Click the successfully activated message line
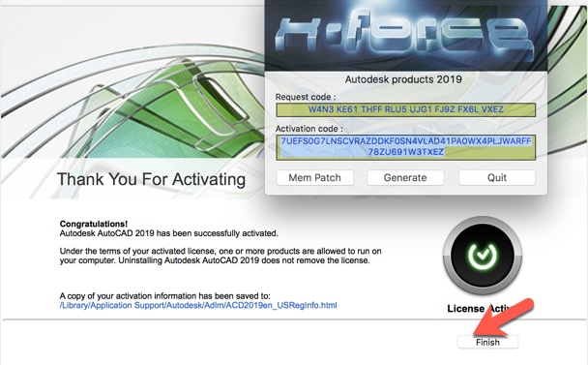The height and width of the screenshot is (365, 588). click(x=168, y=233)
